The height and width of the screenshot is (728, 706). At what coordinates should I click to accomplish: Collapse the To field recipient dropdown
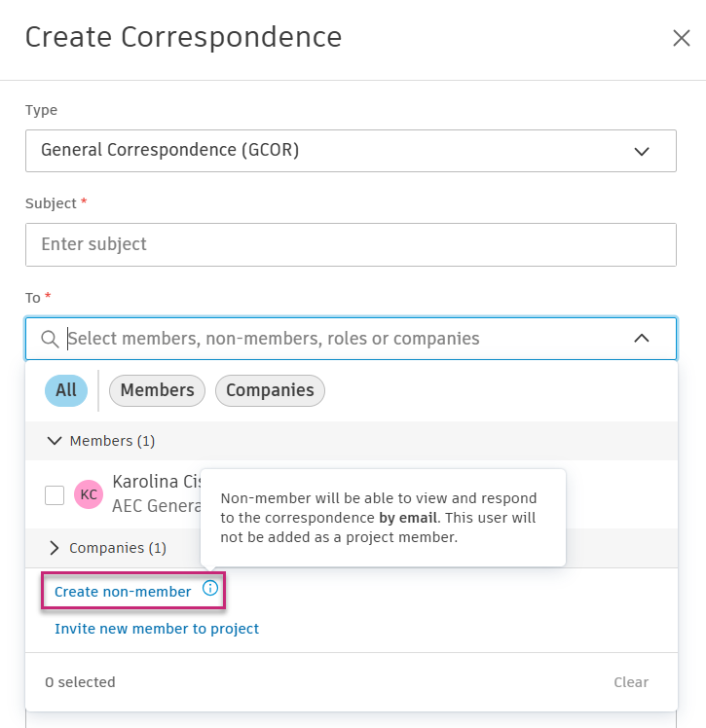(x=641, y=339)
